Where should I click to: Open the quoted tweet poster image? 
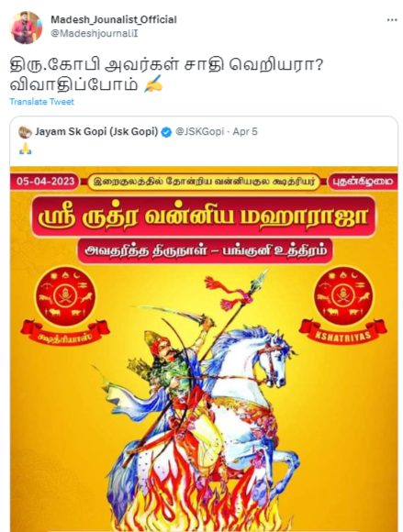[x=204, y=349]
